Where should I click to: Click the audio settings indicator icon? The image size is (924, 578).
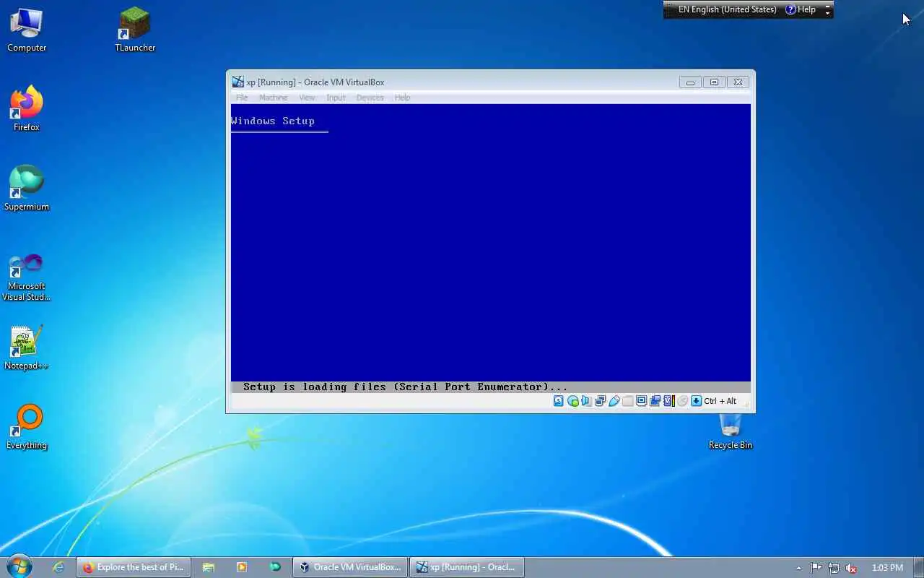point(586,401)
